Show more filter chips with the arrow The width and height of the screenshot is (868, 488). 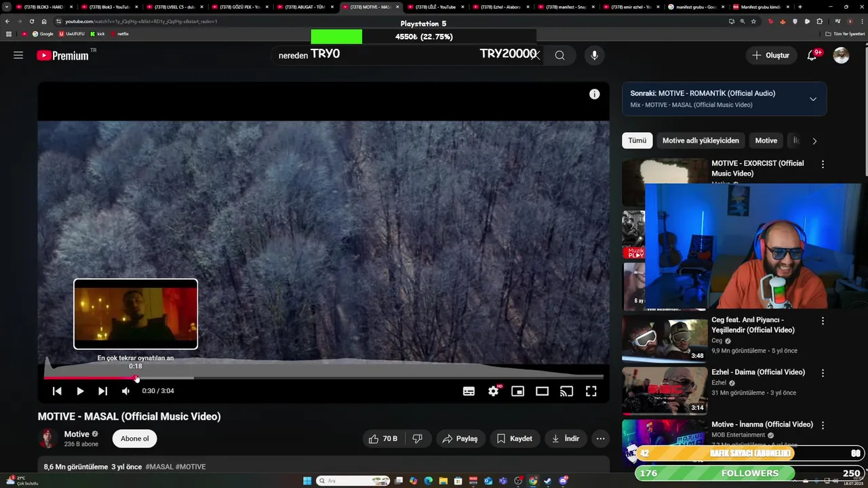click(814, 141)
